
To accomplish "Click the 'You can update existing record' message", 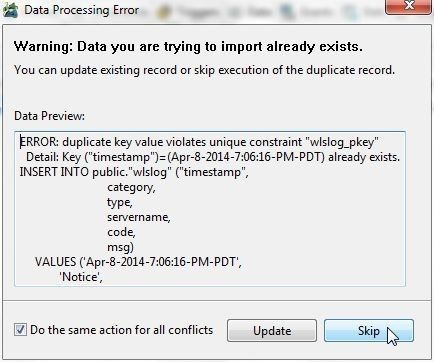I will pos(204,70).
